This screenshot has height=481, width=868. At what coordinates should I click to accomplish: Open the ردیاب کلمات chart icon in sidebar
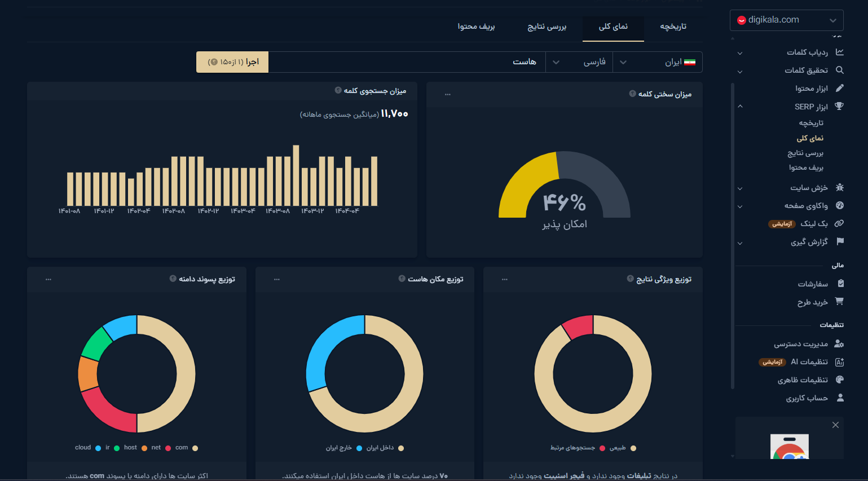[x=839, y=52]
